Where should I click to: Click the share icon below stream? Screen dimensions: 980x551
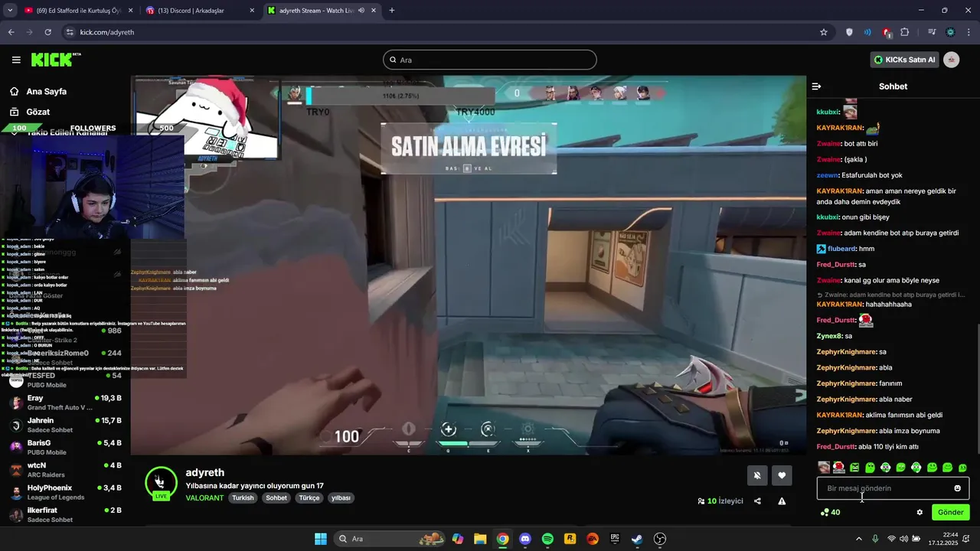[x=757, y=501]
